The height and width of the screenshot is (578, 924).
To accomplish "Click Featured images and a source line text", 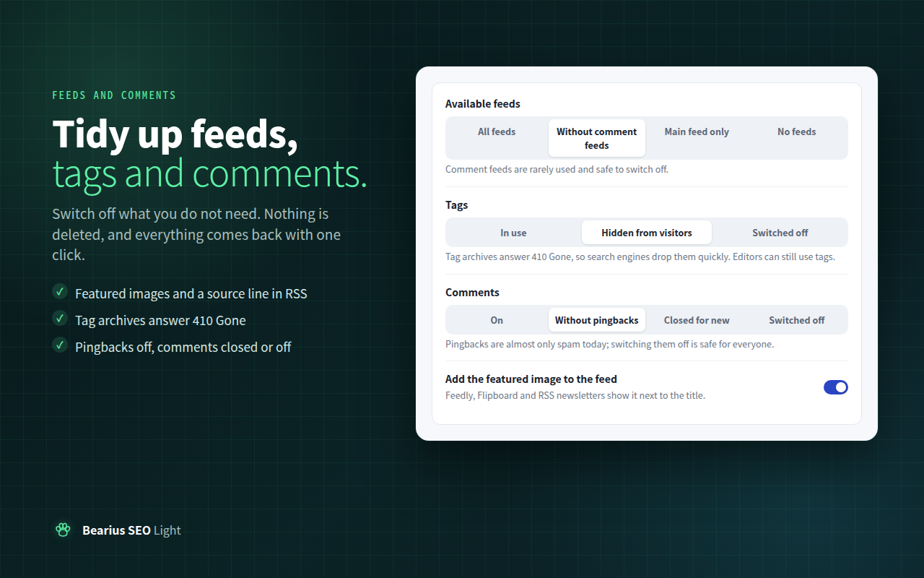I will 191,293.
